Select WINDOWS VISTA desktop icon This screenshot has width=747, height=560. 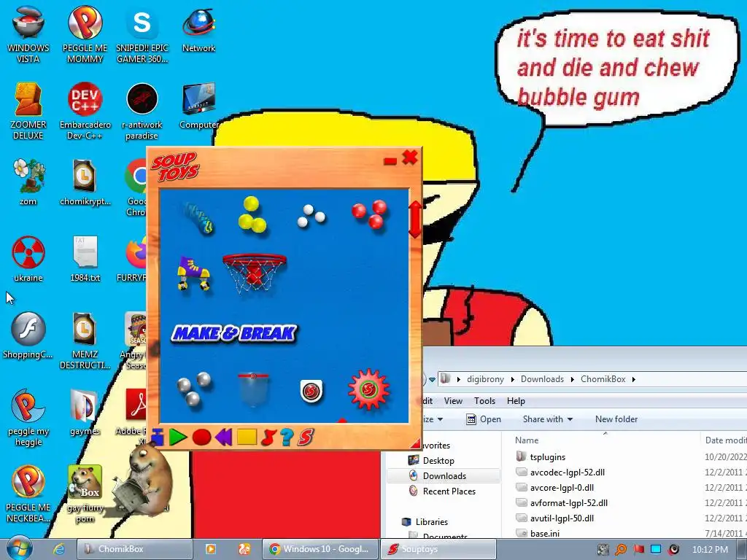[x=28, y=34]
